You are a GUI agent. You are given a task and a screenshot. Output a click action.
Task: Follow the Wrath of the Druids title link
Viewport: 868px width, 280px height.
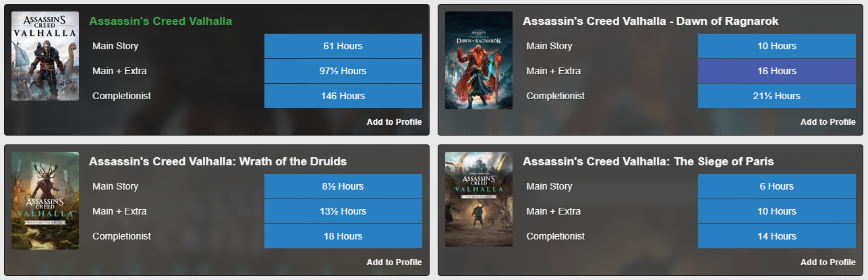click(x=218, y=162)
